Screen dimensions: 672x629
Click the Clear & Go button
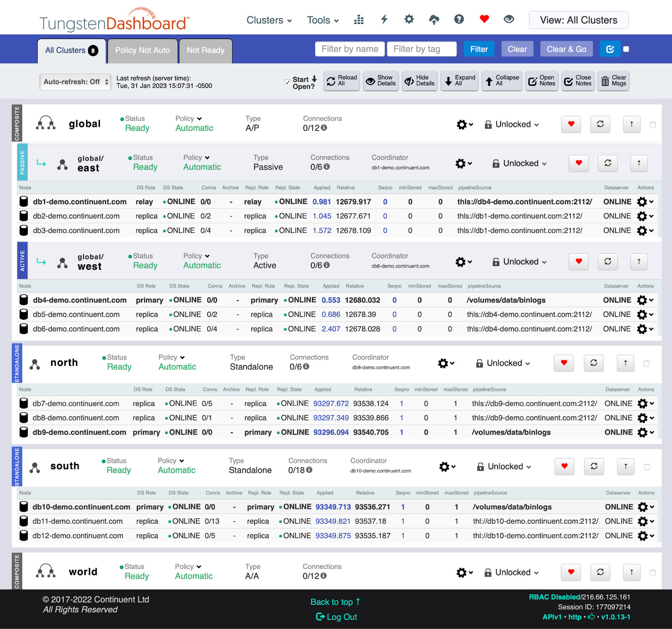point(566,49)
